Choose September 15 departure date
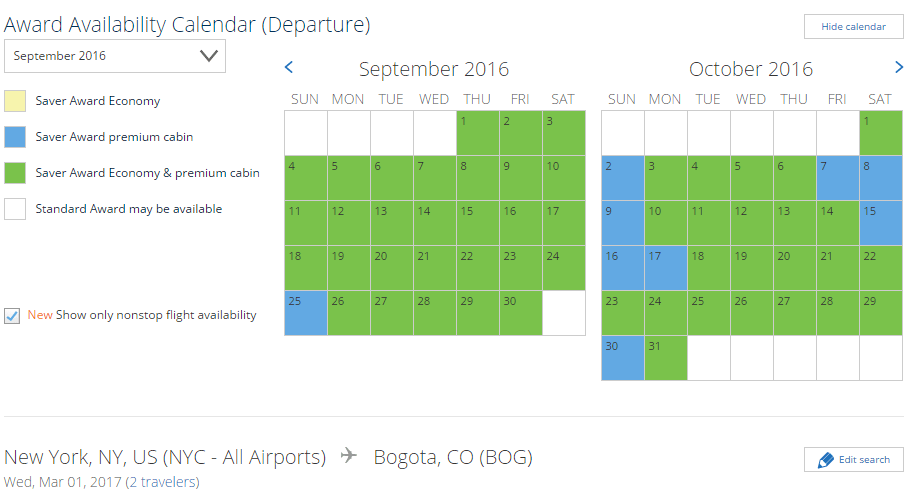914x497 pixels. tap(478, 223)
